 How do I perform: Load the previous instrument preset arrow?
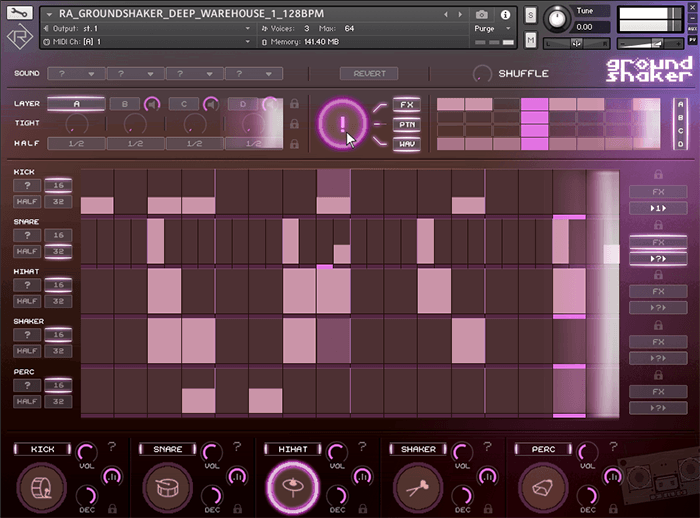(446, 15)
